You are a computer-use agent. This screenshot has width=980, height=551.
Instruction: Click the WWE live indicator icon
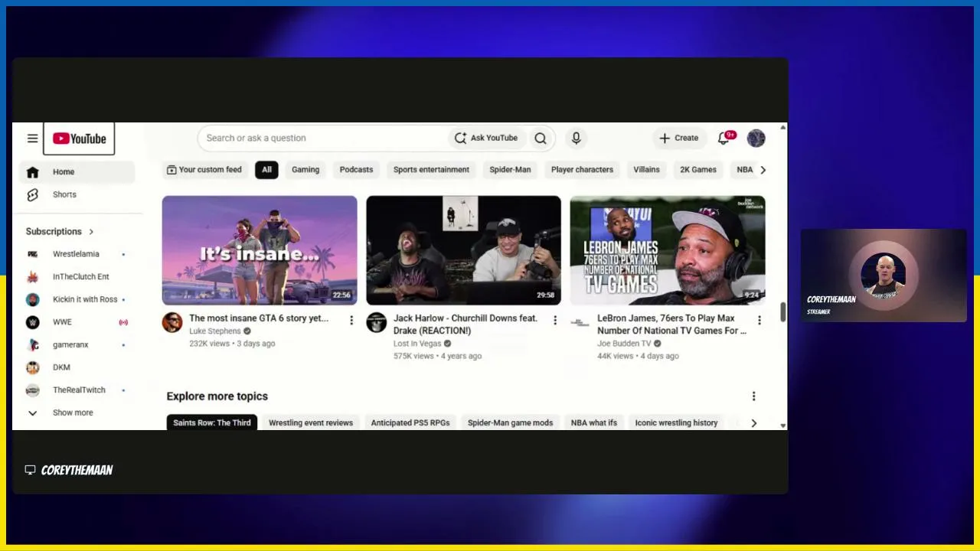[x=123, y=322]
